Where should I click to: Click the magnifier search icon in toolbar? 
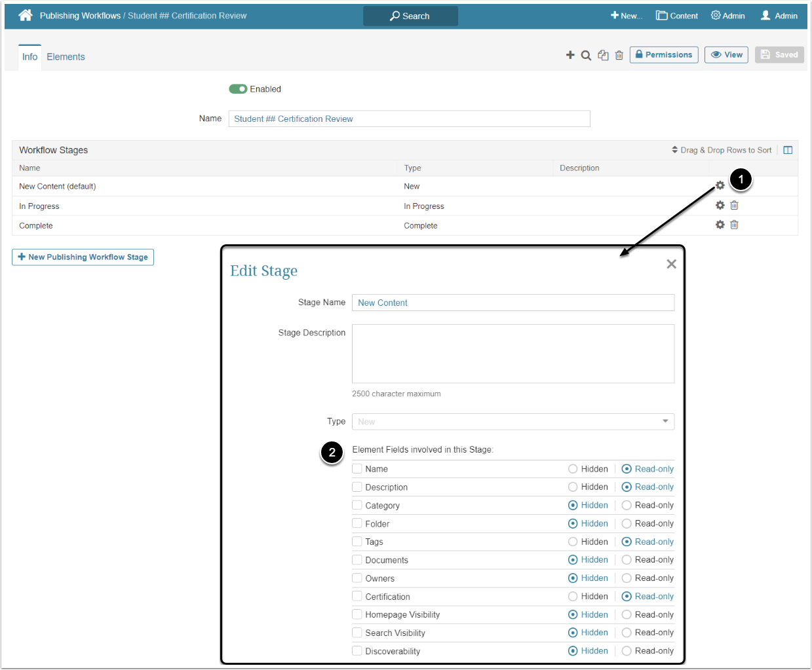pyautogui.click(x=586, y=56)
